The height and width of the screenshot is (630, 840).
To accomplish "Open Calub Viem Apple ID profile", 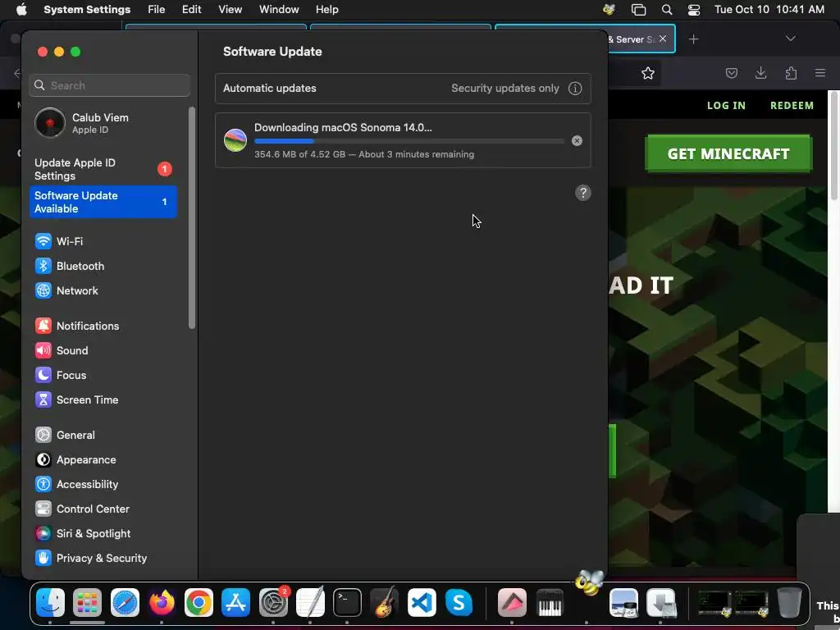I will click(103, 123).
